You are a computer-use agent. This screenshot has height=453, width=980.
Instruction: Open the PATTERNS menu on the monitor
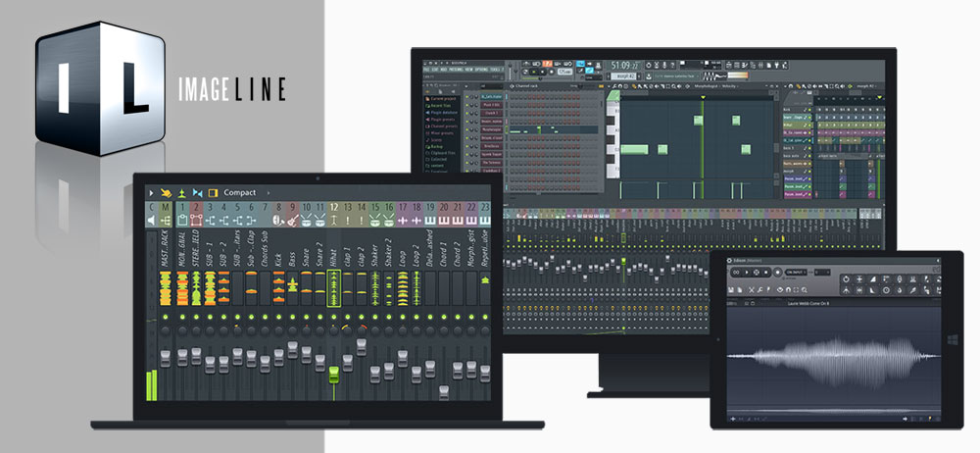(457, 69)
